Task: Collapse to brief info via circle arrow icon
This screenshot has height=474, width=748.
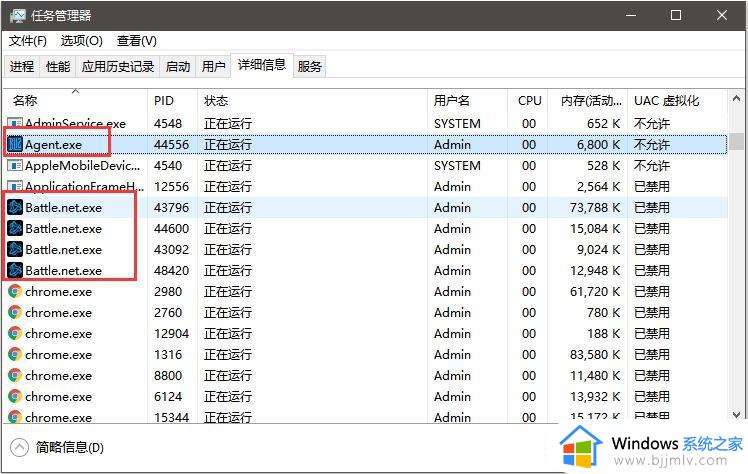Action: click(19, 447)
